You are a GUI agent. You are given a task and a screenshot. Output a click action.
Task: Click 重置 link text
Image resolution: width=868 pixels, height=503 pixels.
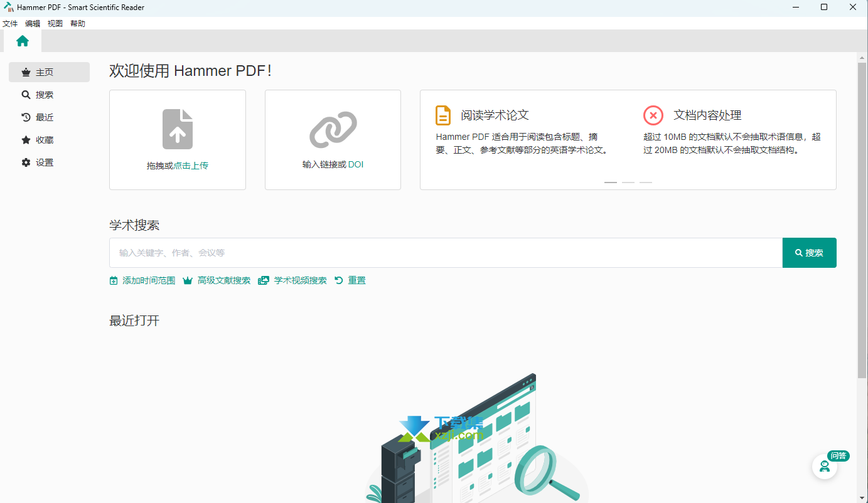357,280
